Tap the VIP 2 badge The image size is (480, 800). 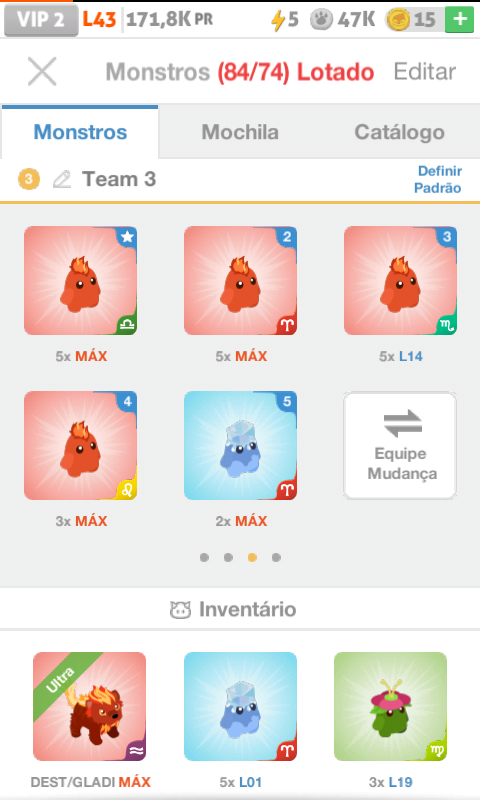pyautogui.click(x=41, y=20)
